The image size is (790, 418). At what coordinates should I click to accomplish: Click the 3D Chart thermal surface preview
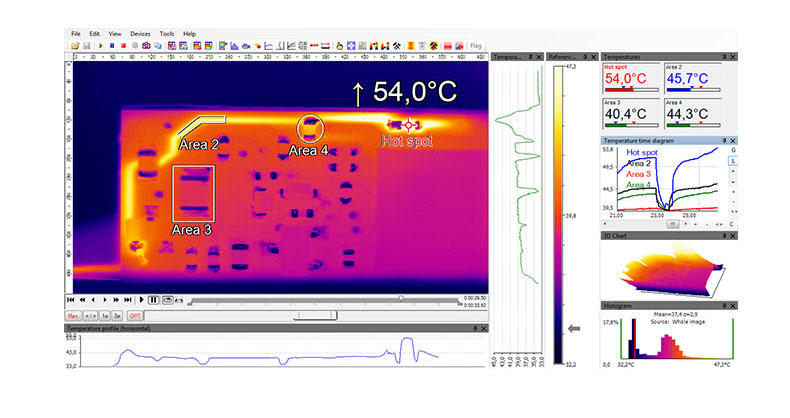click(x=673, y=271)
